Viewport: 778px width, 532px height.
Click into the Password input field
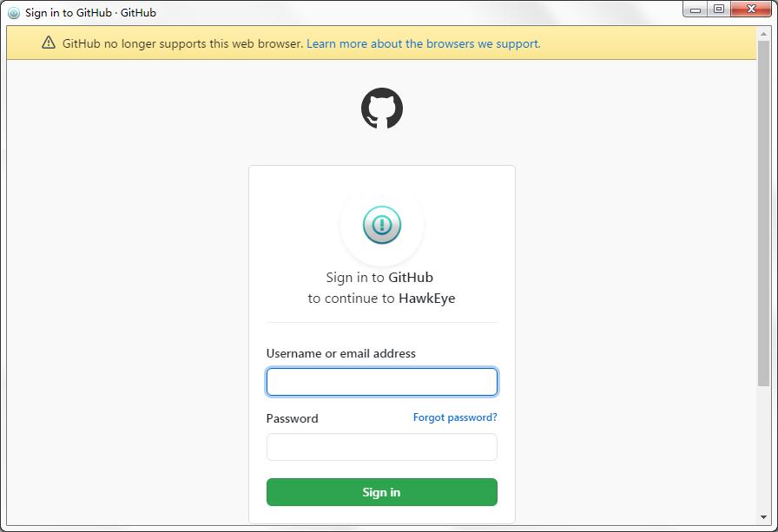click(x=382, y=447)
